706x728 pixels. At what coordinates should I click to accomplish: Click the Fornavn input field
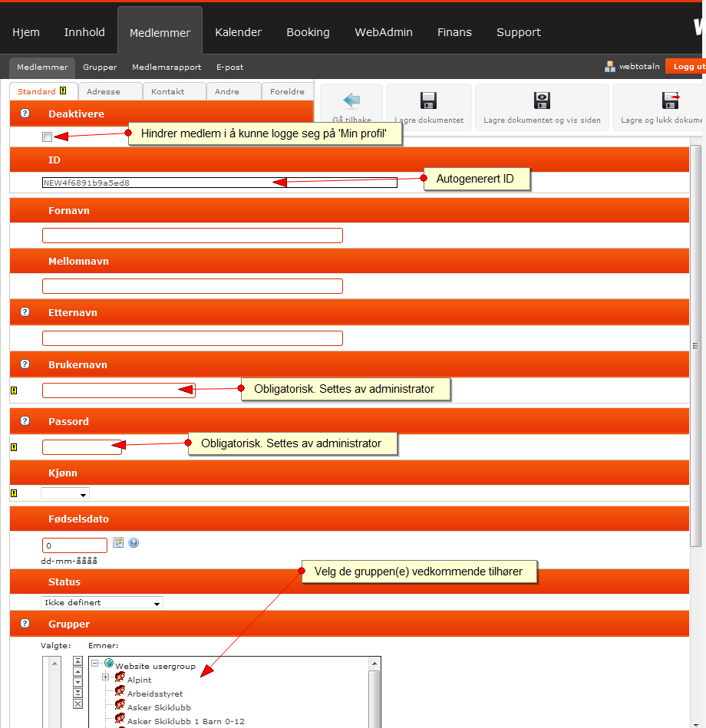193,236
